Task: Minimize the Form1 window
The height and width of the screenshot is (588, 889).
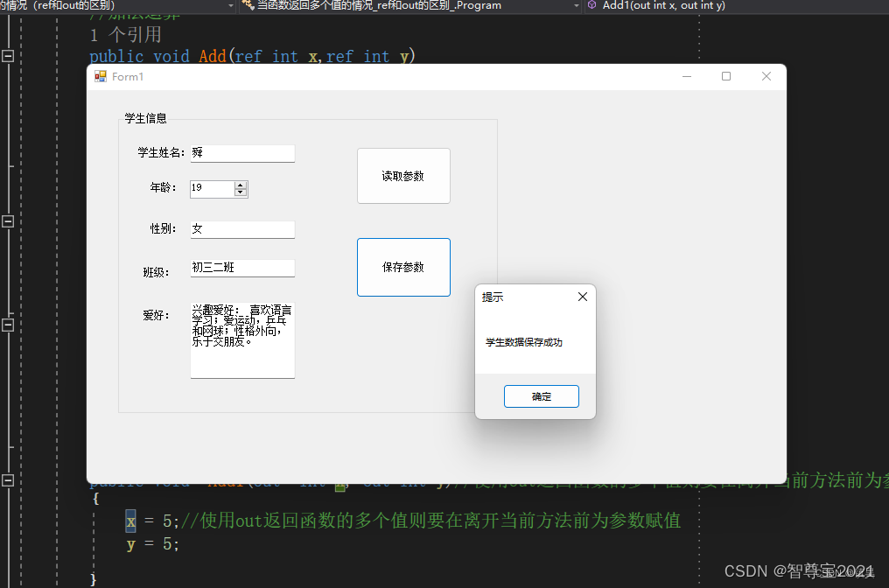Action: click(687, 76)
